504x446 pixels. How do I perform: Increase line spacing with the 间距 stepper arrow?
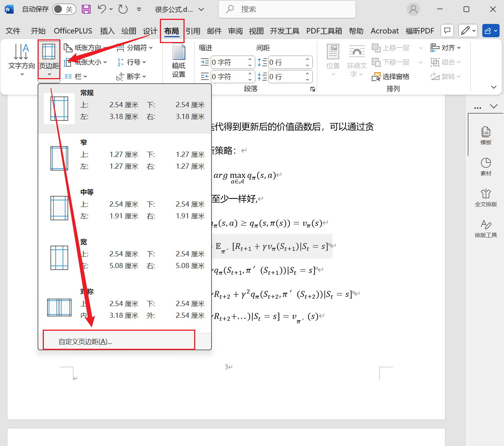coord(307,60)
